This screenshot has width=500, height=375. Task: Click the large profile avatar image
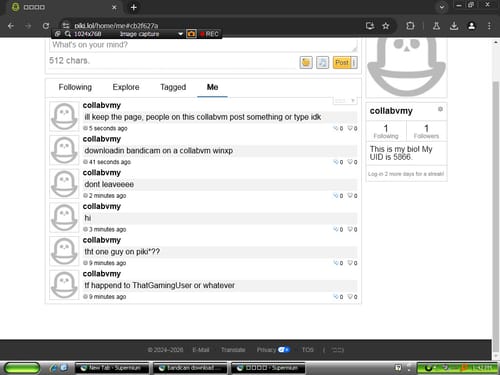coord(406,67)
